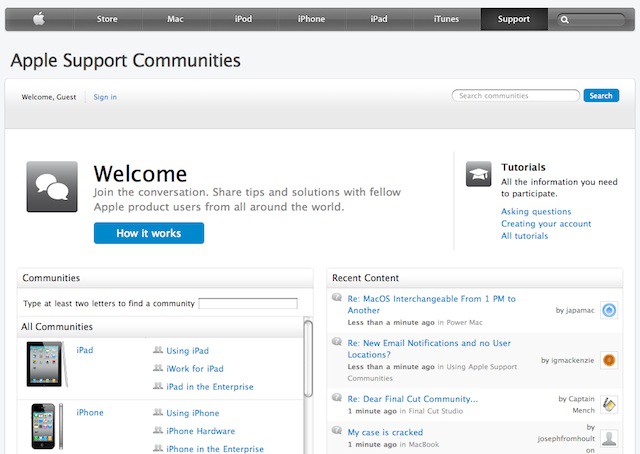640x454 pixels.
Task: Open josephfromhoult's gray silhouette avatar
Action: pos(609,438)
